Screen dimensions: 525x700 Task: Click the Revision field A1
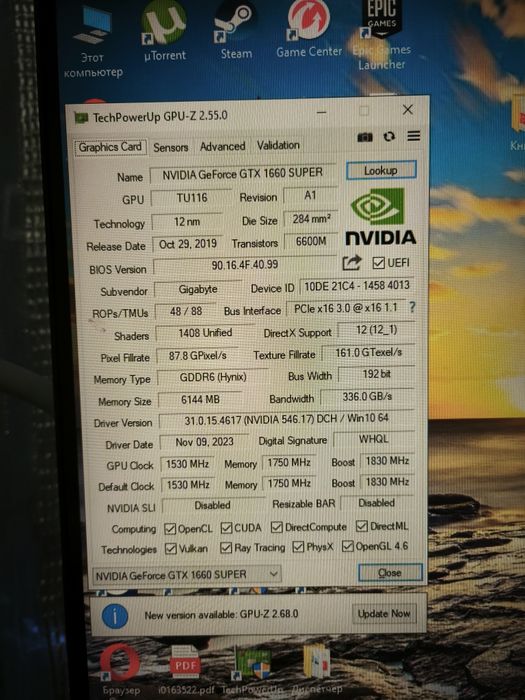[x=310, y=196]
